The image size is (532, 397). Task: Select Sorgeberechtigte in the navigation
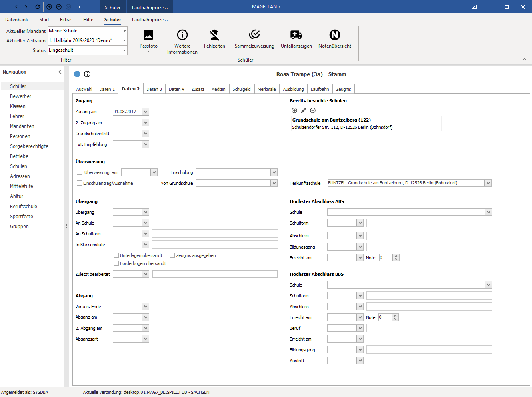pos(29,146)
